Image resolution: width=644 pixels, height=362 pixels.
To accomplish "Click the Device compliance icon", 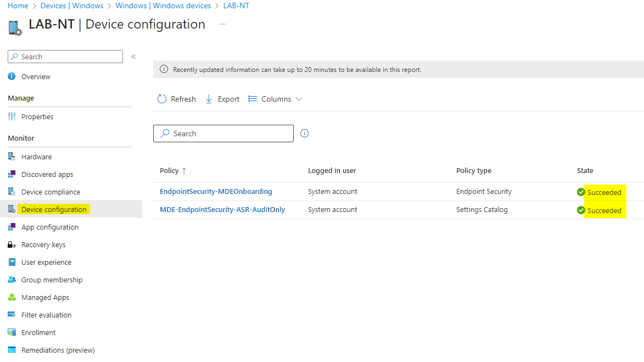I will [12, 191].
